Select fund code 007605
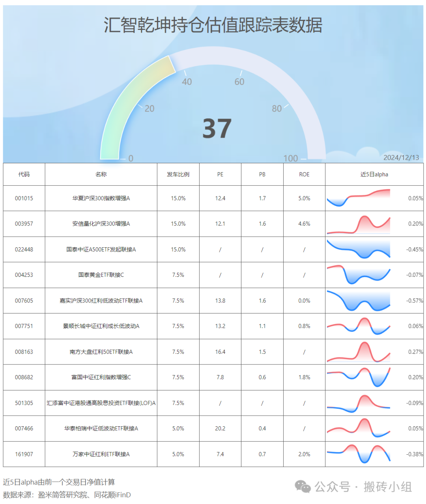 (x=24, y=301)
